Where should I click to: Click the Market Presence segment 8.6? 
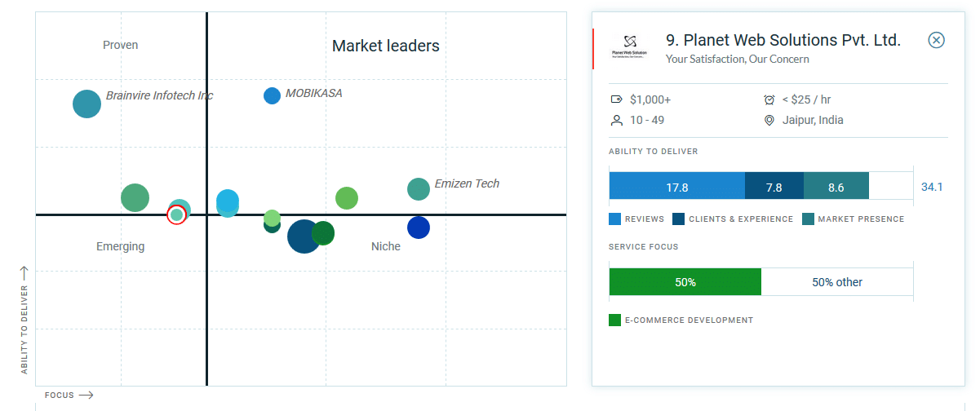(x=836, y=186)
